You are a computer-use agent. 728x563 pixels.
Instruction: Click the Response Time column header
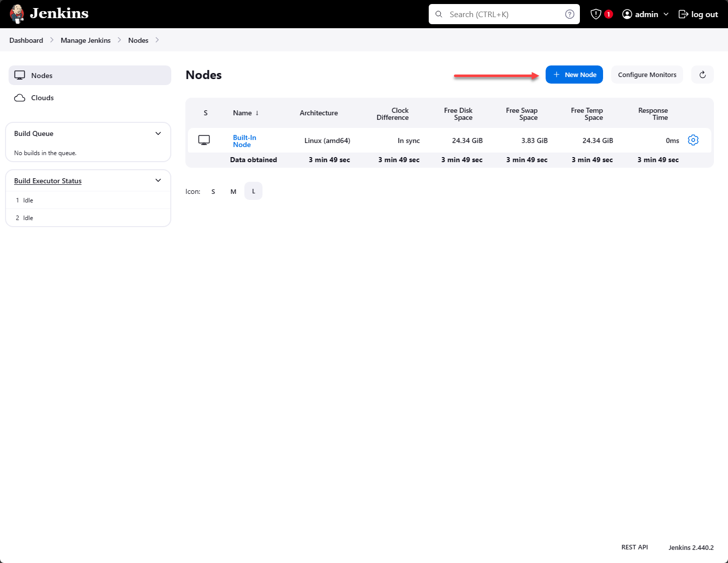(x=653, y=114)
